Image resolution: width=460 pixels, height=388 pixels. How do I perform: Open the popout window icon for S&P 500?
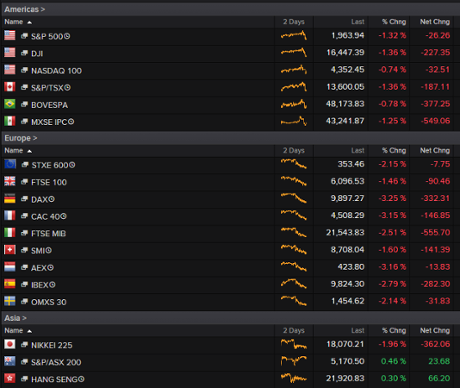coord(24,36)
